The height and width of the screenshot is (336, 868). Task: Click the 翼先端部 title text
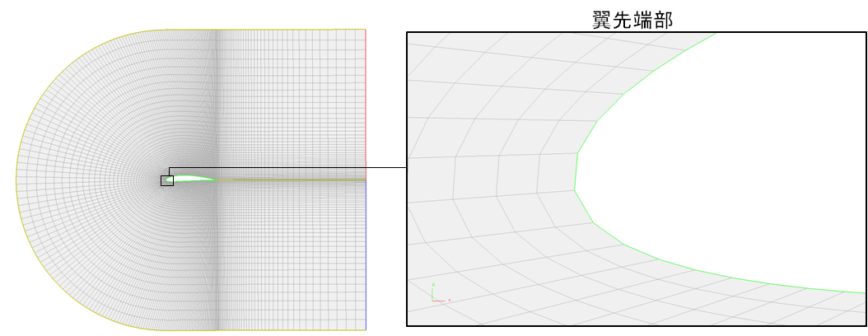632,20
